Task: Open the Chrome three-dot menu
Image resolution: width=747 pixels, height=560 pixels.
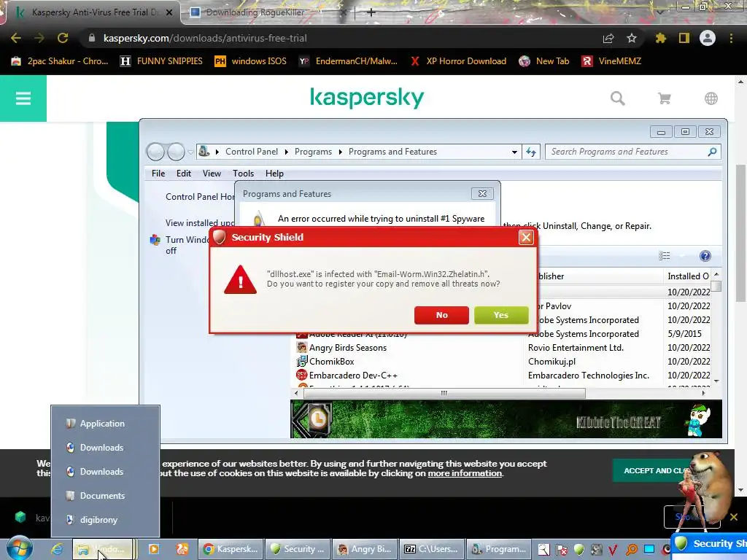Action: pyautogui.click(x=731, y=38)
